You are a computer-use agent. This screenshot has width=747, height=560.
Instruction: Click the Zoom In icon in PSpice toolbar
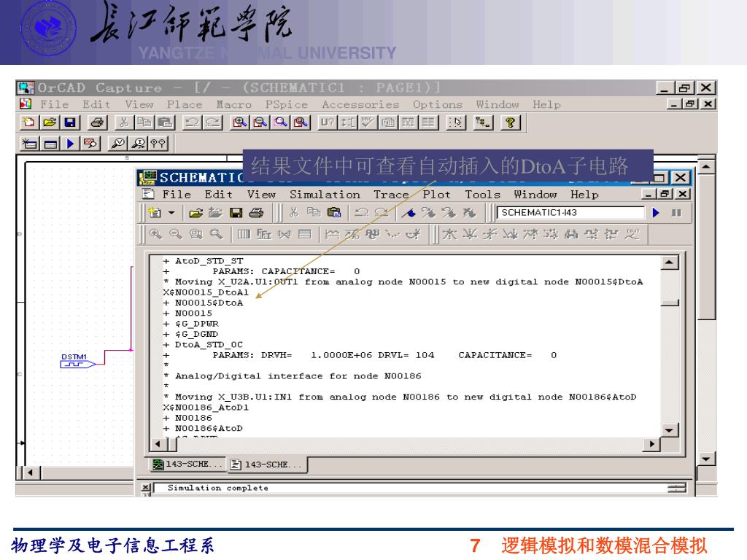(x=155, y=234)
